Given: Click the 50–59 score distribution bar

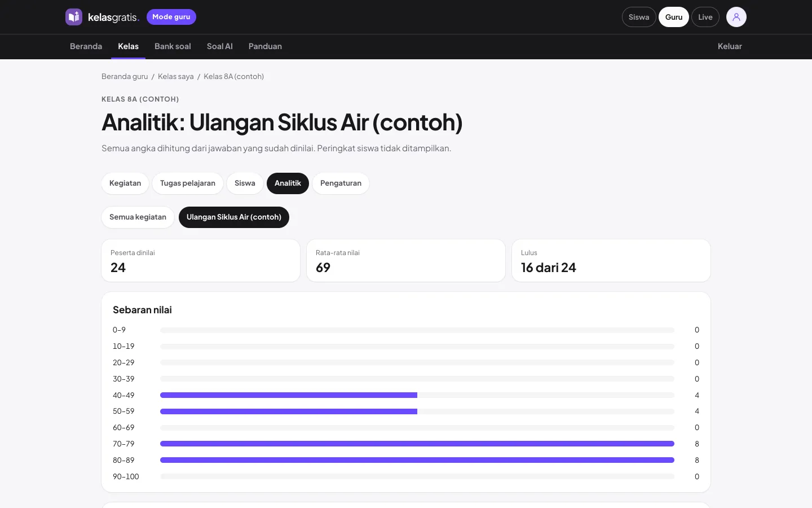Looking at the screenshot, I should click(x=417, y=411).
